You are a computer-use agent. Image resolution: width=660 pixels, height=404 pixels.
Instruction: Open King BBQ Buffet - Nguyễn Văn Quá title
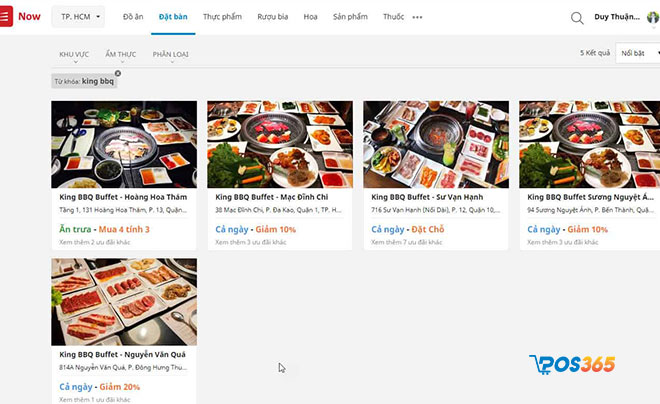pos(122,354)
